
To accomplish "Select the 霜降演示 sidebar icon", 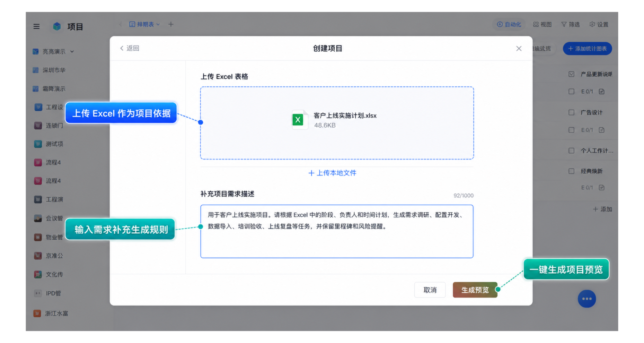I will [36, 89].
